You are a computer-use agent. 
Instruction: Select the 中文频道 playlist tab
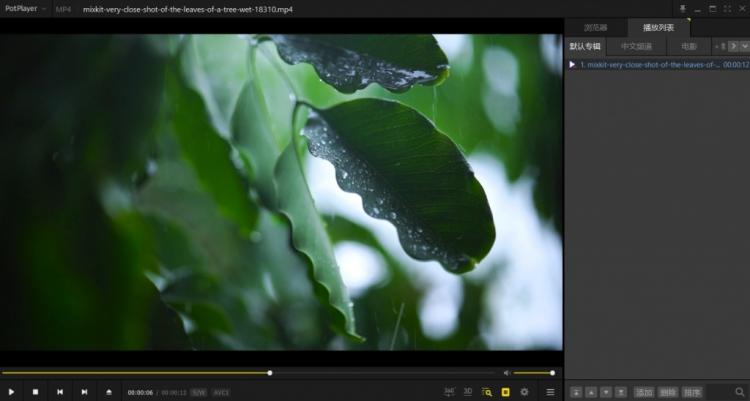click(x=636, y=46)
